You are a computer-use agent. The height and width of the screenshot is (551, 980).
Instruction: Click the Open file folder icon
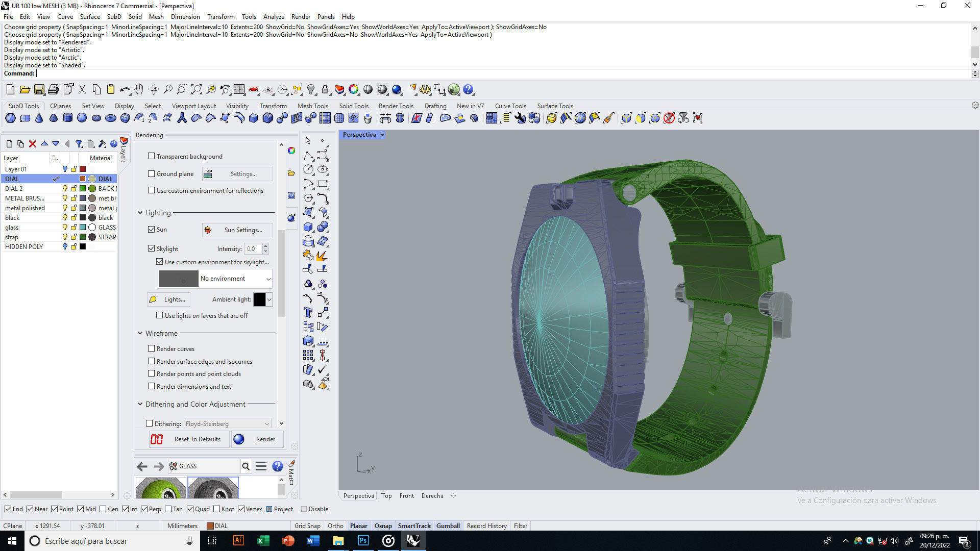click(24, 90)
